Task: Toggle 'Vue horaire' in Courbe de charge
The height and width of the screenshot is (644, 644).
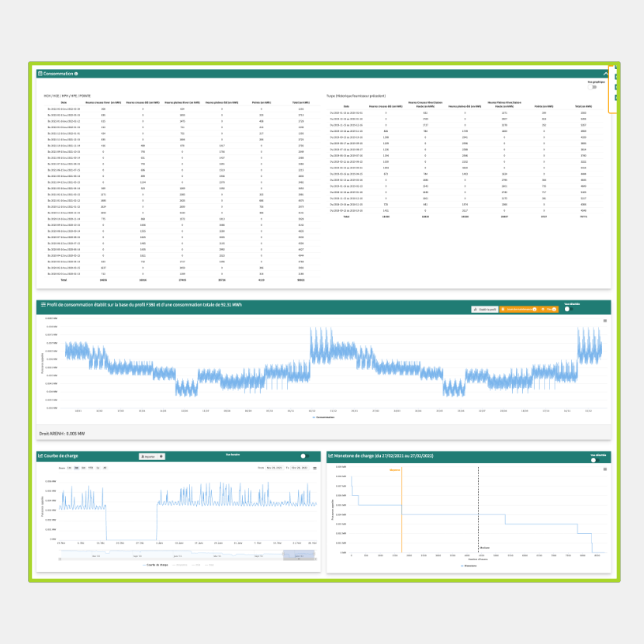Action: 306,456
